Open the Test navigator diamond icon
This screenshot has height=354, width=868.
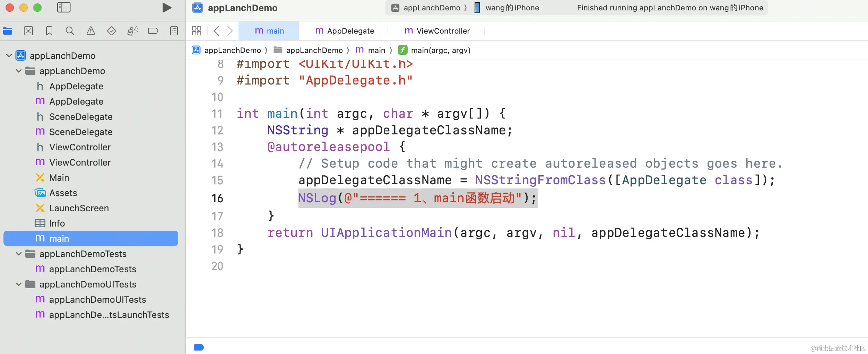[112, 31]
